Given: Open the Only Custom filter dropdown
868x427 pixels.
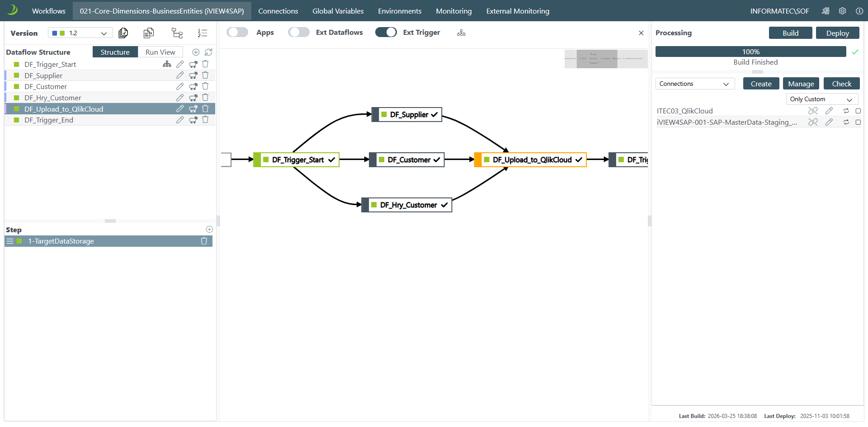Looking at the screenshot, I should coord(821,99).
